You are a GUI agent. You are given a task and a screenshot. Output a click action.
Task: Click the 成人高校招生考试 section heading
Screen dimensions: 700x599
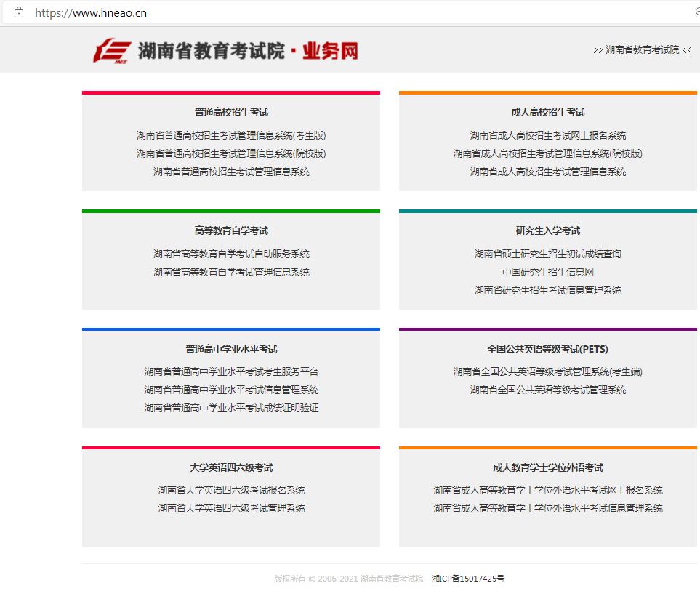(x=548, y=113)
